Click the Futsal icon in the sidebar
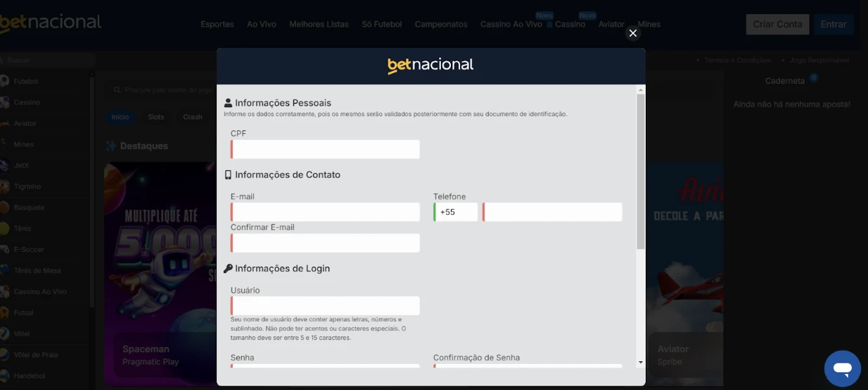The image size is (868, 390). pyautogui.click(x=4, y=313)
